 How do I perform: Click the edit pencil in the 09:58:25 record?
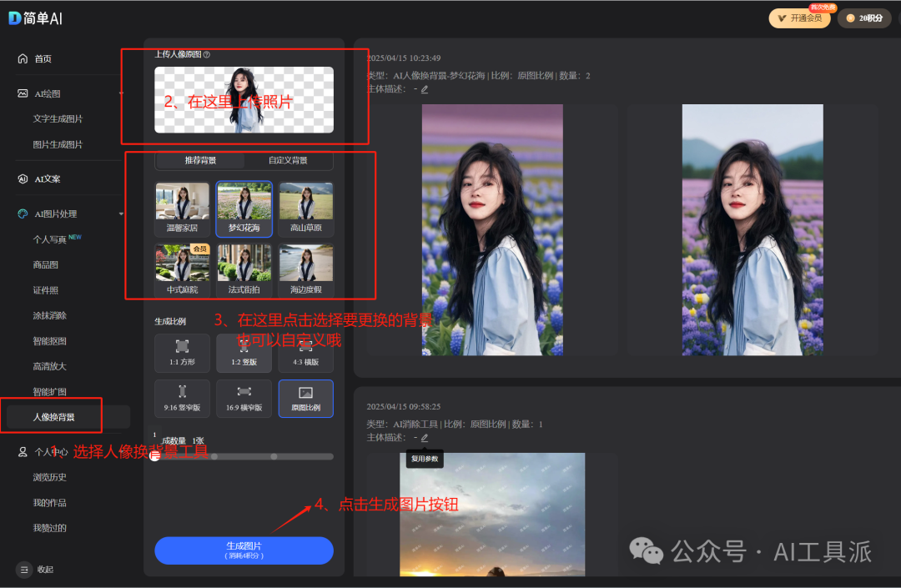425,438
